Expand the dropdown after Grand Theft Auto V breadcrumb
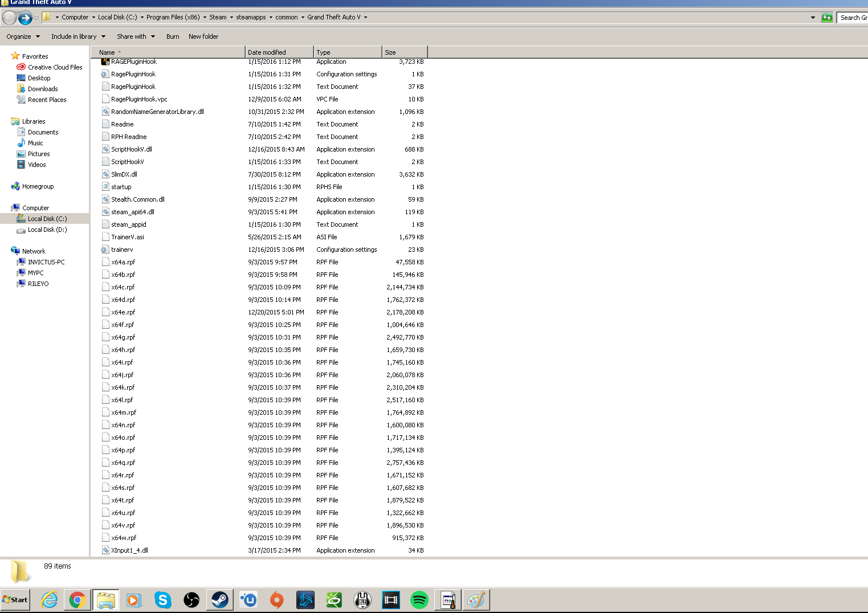Viewport: 868px width, 613px height. coord(365,18)
